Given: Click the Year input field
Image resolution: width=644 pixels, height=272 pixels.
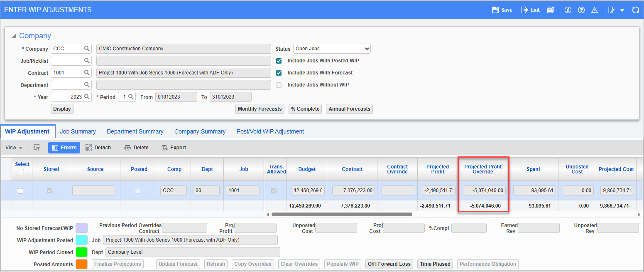Looking at the screenshot, I should pos(66,97).
